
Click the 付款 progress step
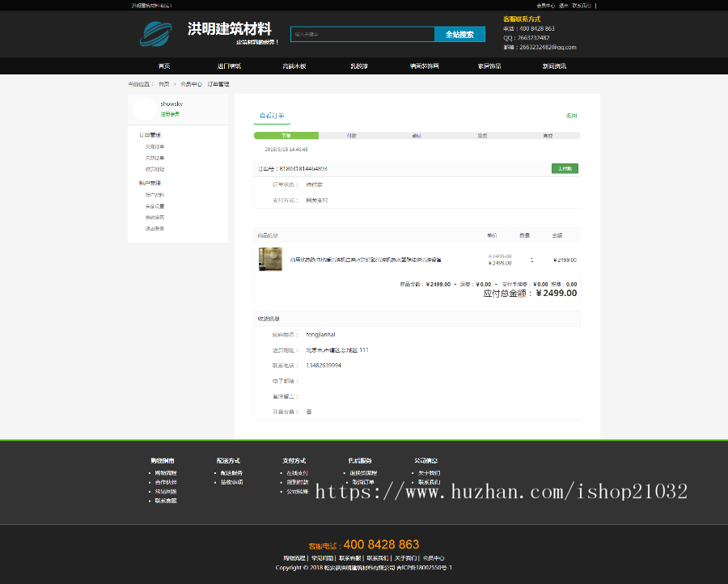click(352, 136)
